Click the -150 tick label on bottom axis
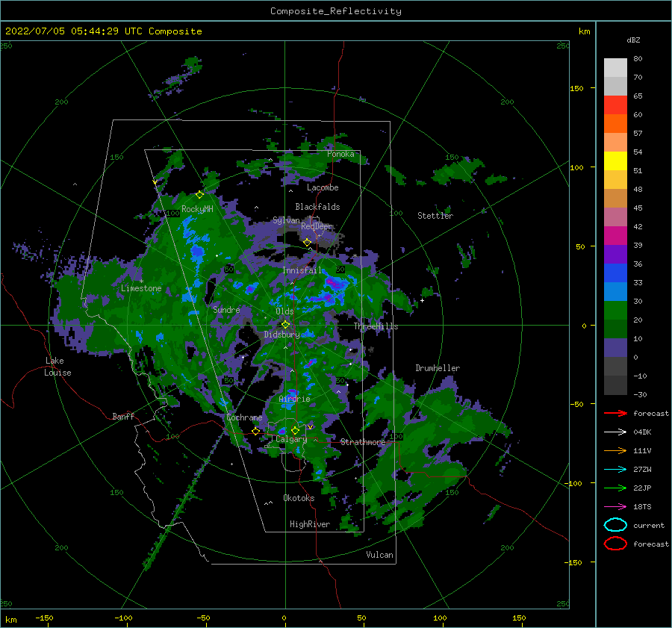The height and width of the screenshot is (628, 672). (44, 618)
